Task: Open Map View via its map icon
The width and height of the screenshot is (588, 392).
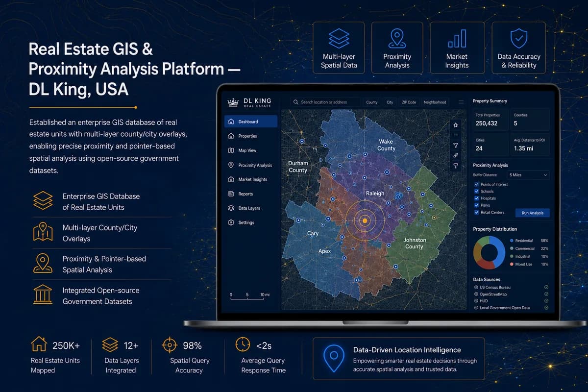Action: [x=231, y=150]
